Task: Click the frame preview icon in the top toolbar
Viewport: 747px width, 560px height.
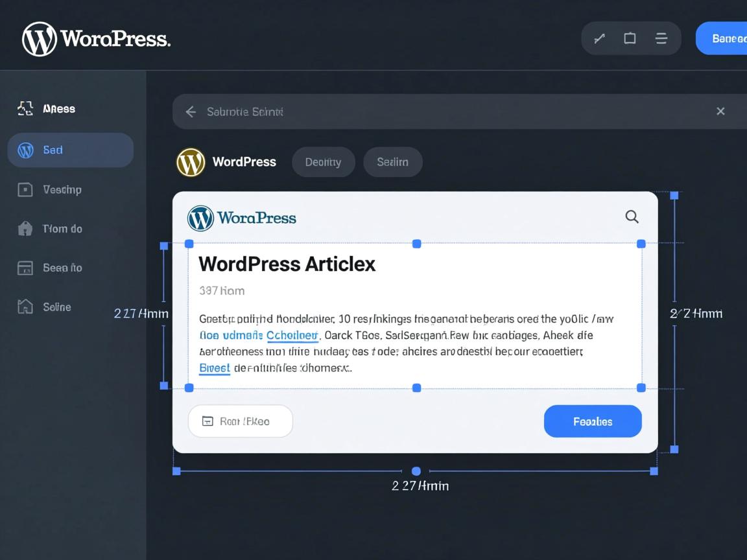Action: [630, 38]
